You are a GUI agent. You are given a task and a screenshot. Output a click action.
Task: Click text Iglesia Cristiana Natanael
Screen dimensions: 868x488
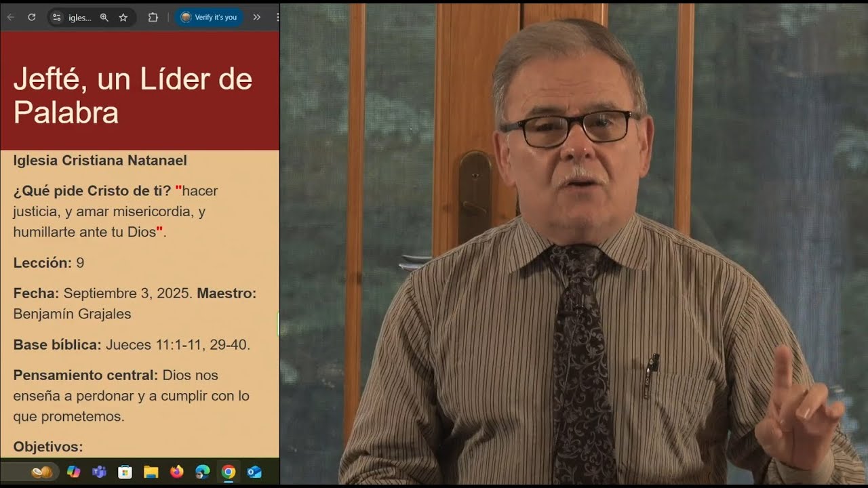[100, 161]
